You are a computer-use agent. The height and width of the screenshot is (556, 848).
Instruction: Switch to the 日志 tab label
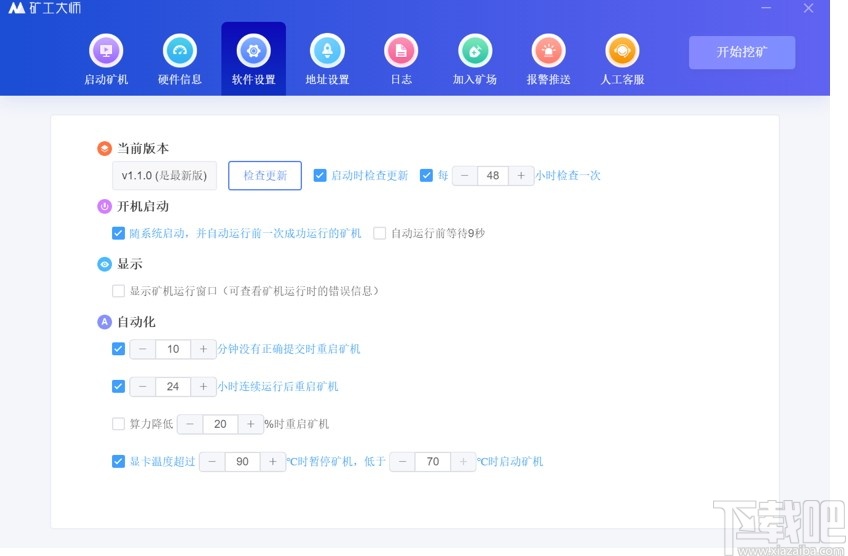pos(401,80)
